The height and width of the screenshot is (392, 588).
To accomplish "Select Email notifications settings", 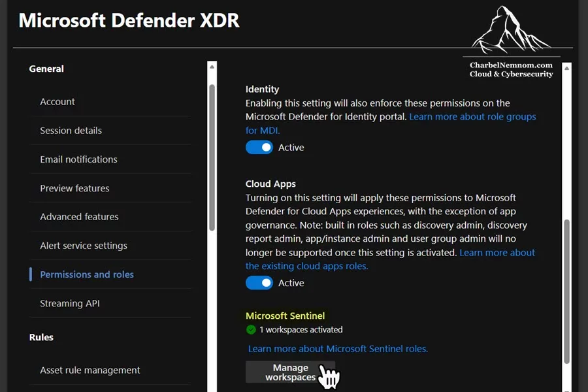I will tap(78, 159).
